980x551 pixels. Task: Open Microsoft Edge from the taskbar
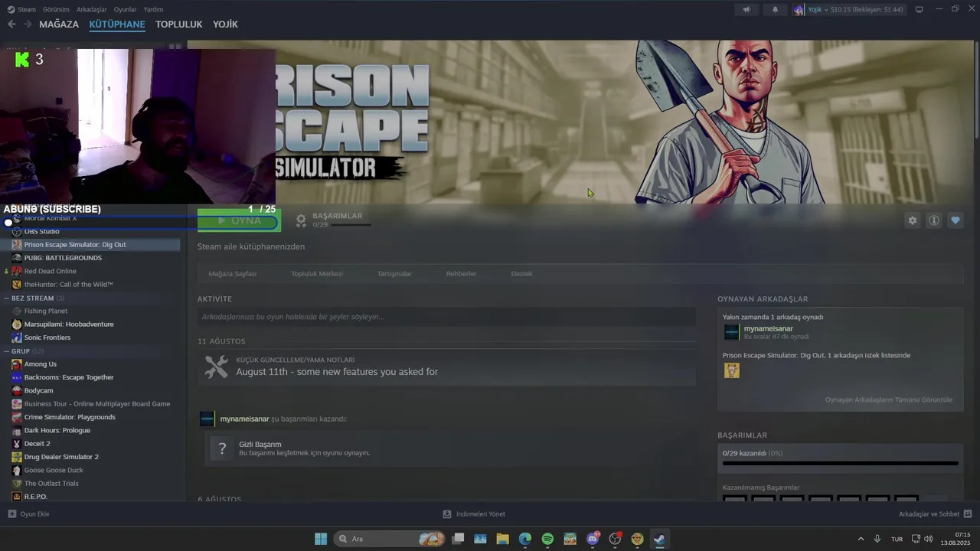525,539
